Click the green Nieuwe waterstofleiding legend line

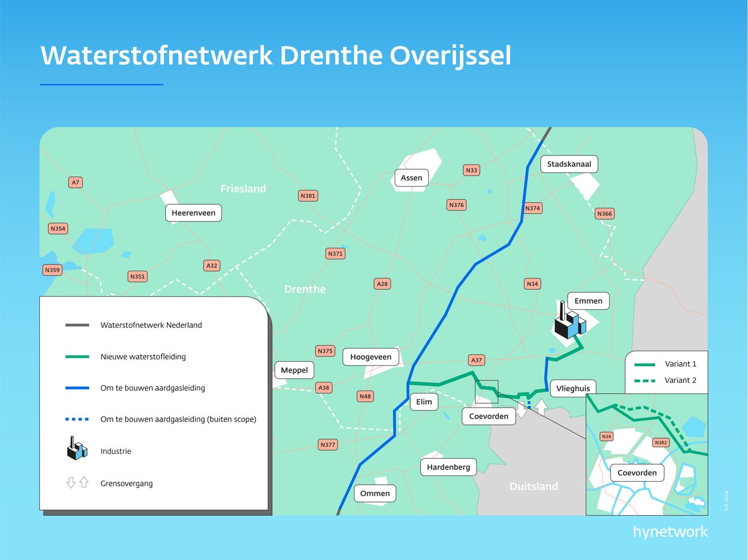77,356
